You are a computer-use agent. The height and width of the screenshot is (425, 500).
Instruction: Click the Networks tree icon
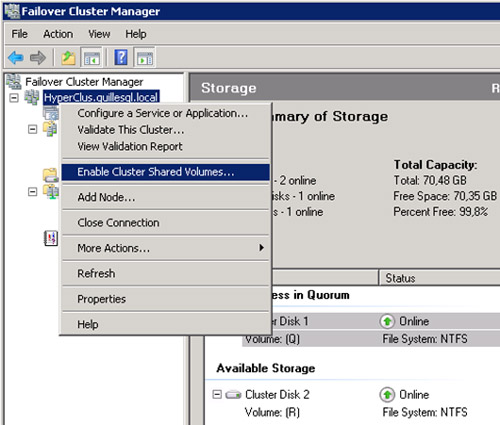(51, 192)
